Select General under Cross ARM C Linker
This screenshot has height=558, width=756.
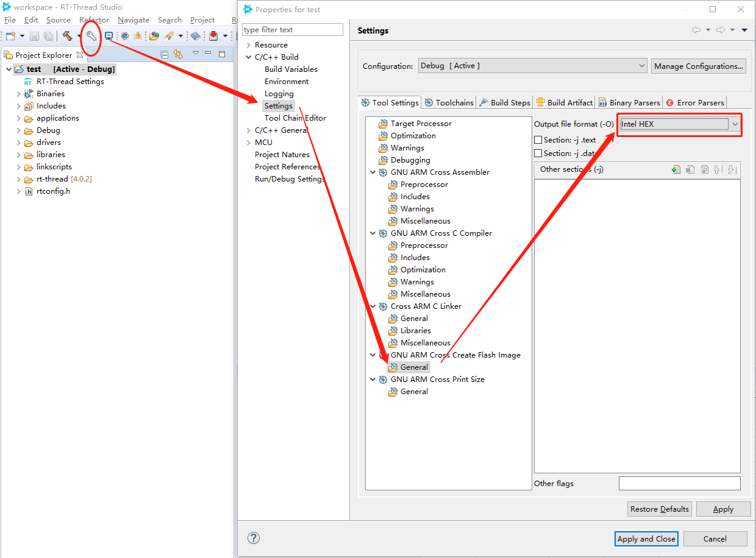pos(414,319)
